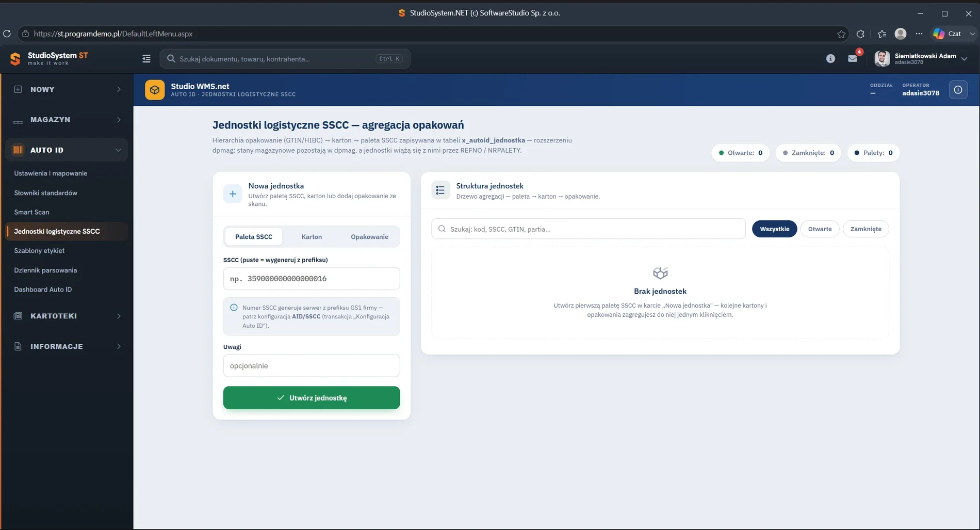The width and height of the screenshot is (980, 530).
Task: Click Siemiatkowski Adam's avatar picture
Action: [882, 59]
